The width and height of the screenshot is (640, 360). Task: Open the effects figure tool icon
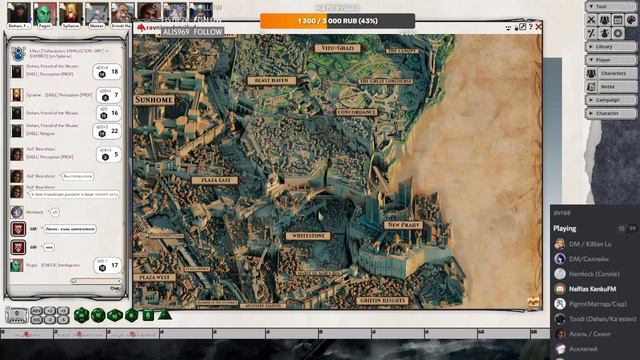pyautogui.click(x=604, y=33)
